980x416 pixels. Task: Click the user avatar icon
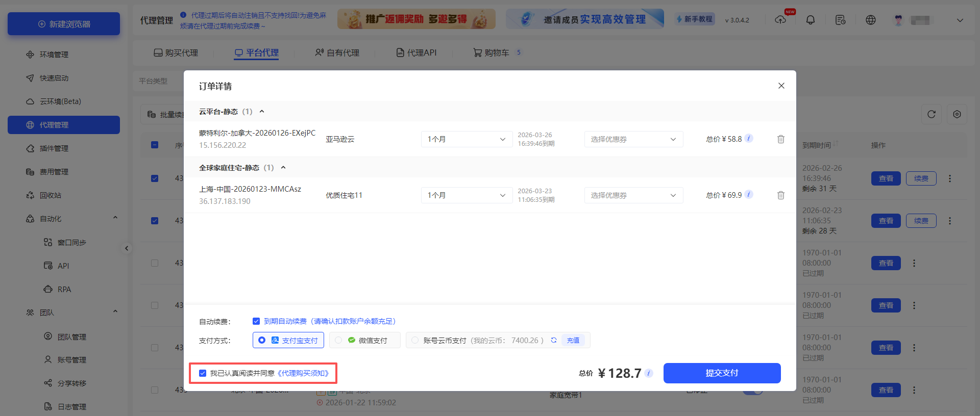899,20
